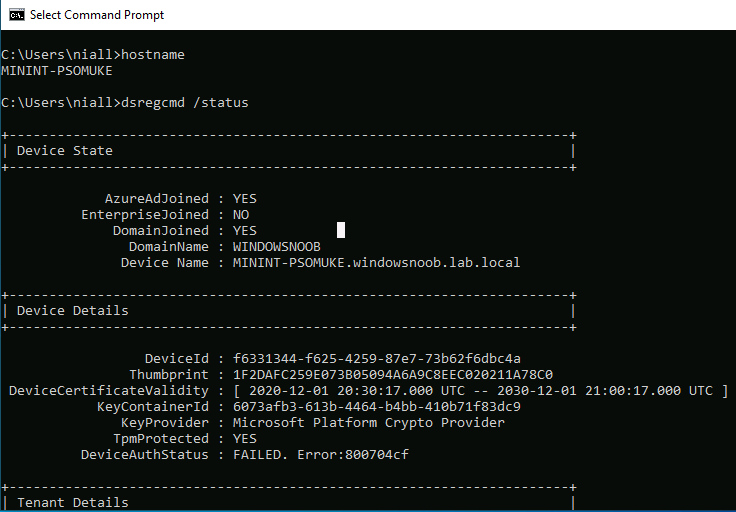Click the DeviceCertificateValidity date range
Viewport: 736px width, 512px height.
(481, 390)
